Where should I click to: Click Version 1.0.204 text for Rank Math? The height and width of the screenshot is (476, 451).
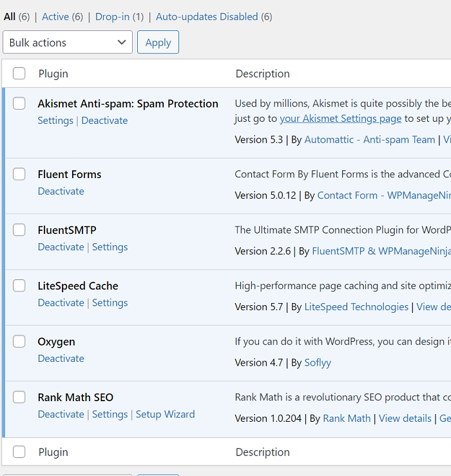pyautogui.click(x=268, y=419)
